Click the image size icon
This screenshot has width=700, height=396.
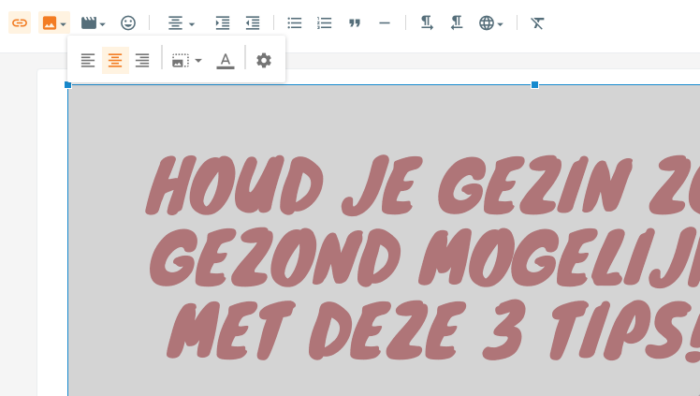click(x=180, y=60)
